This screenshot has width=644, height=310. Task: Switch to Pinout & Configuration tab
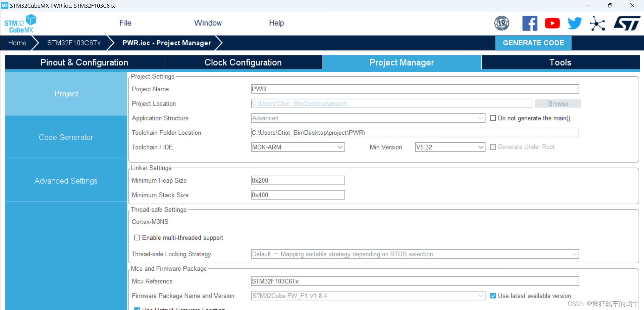(84, 62)
